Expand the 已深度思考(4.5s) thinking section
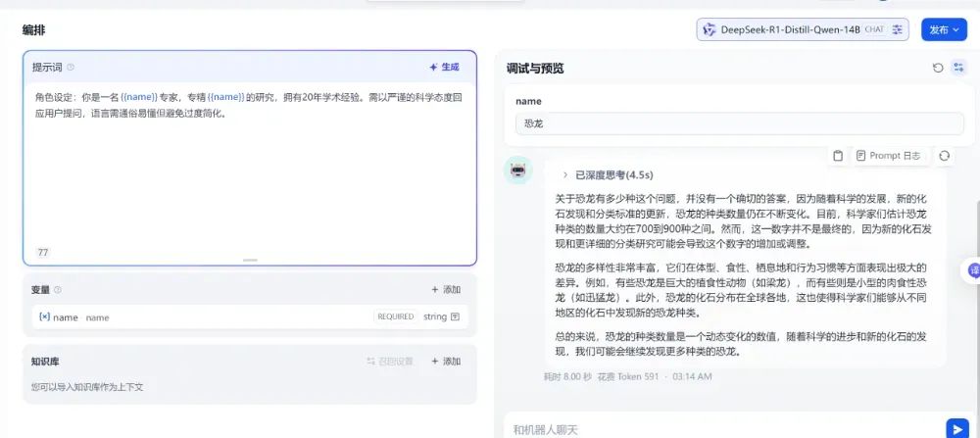This screenshot has width=980, height=438. (608, 175)
